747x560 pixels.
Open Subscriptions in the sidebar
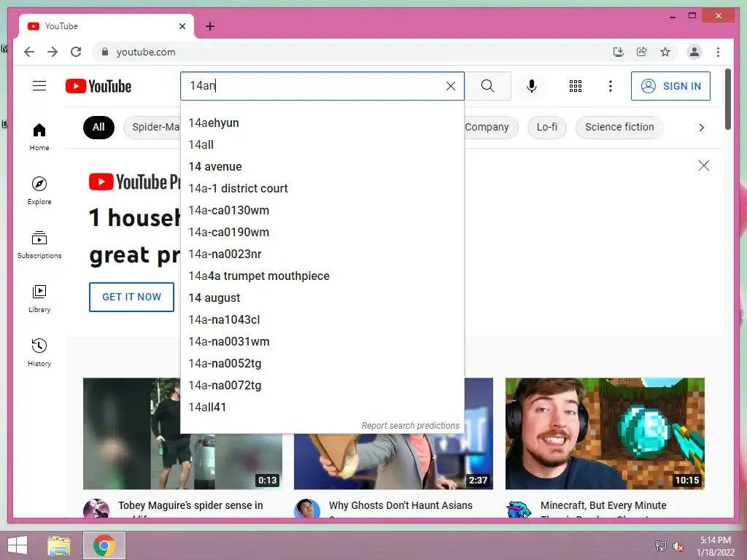(39, 245)
